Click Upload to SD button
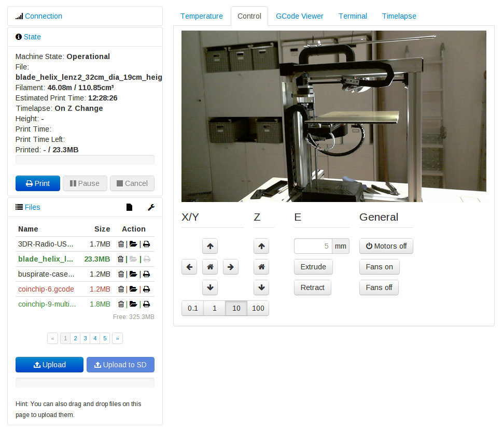Image resolution: width=504 pixels, height=432 pixels. [x=120, y=365]
